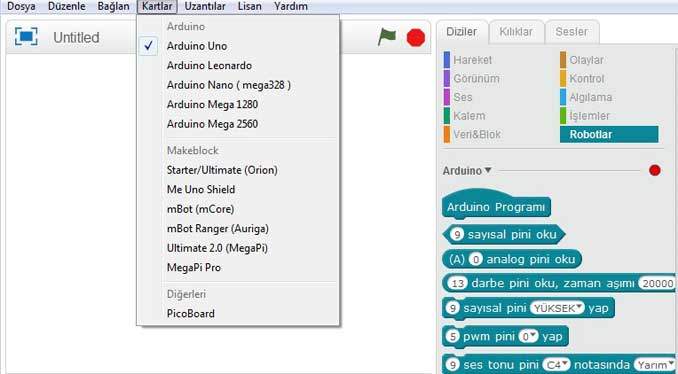Open the pwm value 0 dropdown
678x374 pixels.
pyautogui.click(x=528, y=336)
